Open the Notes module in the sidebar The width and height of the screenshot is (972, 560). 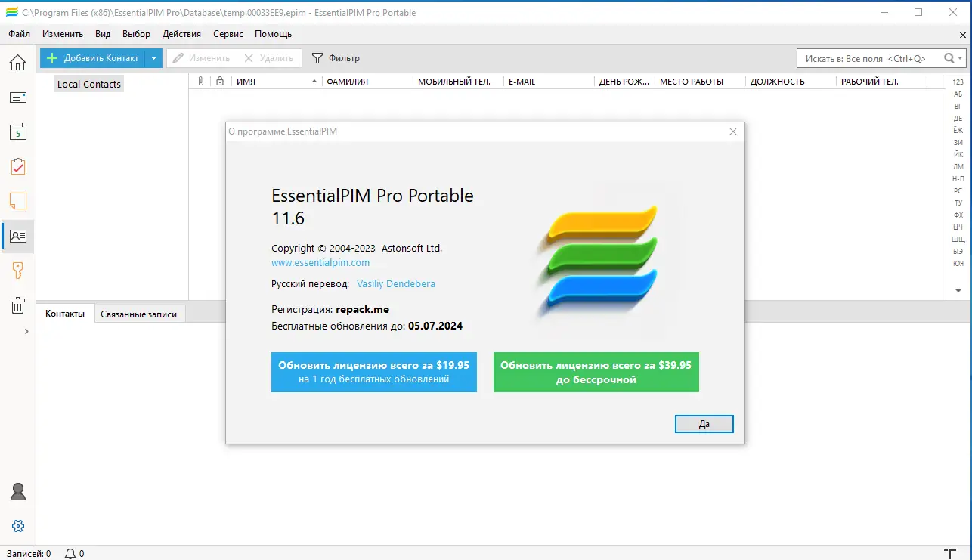17,201
